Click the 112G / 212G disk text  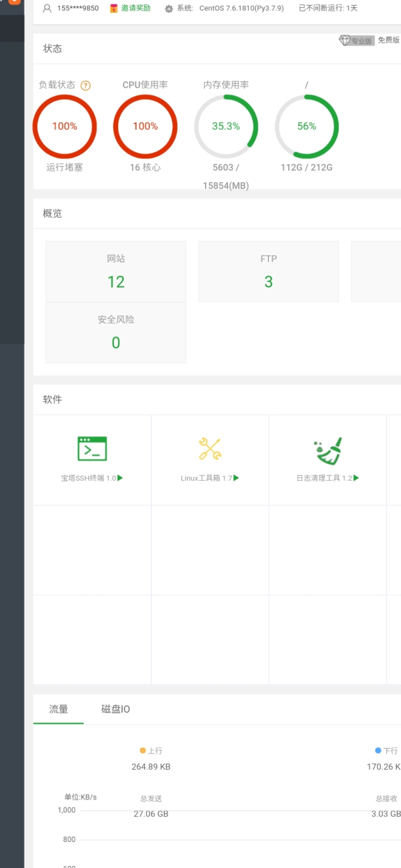[307, 168]
